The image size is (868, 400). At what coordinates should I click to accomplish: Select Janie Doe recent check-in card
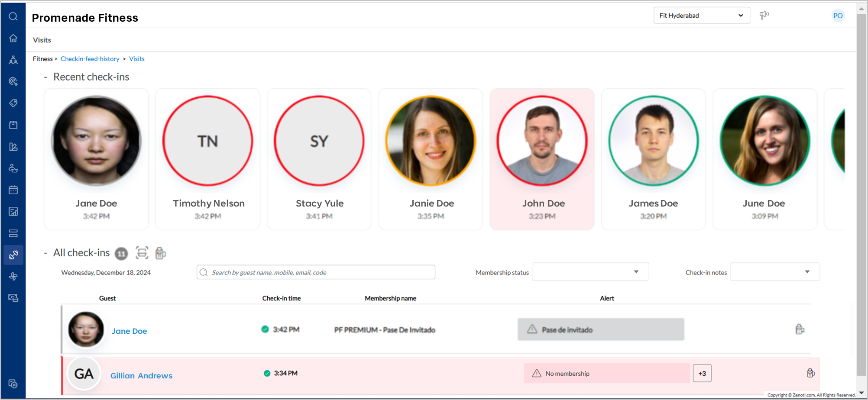[431, 159]
